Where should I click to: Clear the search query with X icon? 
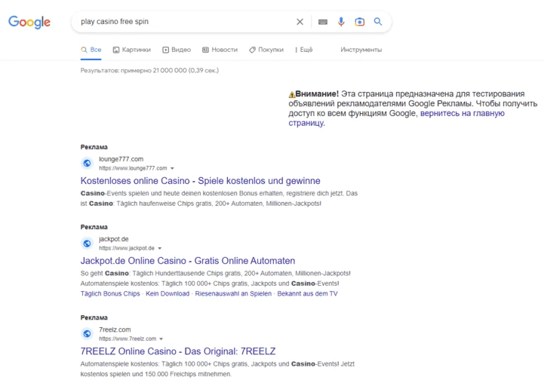pos(300,22)
